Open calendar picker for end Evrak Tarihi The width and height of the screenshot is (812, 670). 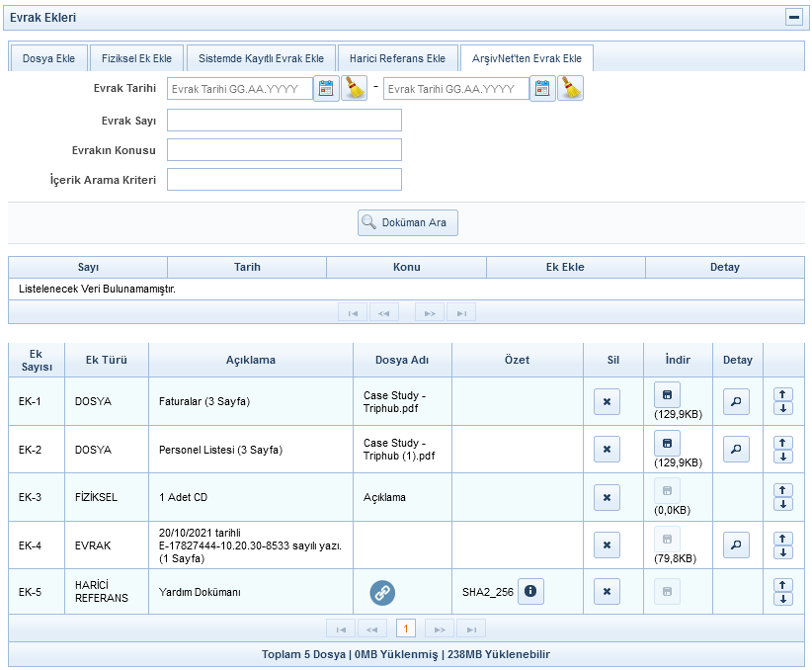point(542,89)
